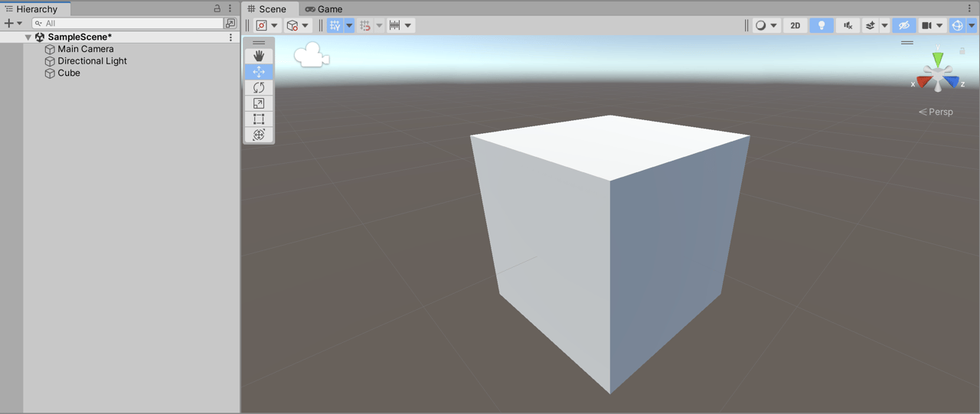Switch to the Game tab
The image size is (980, 414).
(325, 9)
